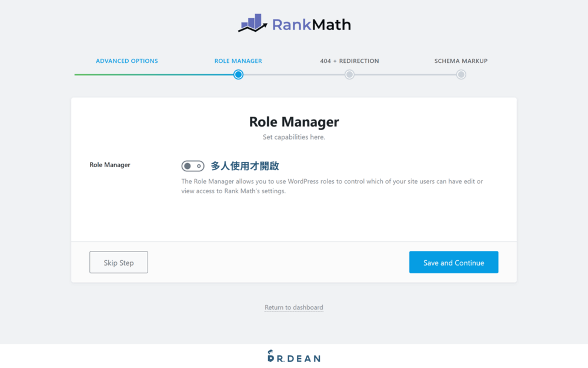This screenshot has width=588, height=368.
Task: Click the RankMath bar-chart graphic icon
Action: (x=252, y=24)
